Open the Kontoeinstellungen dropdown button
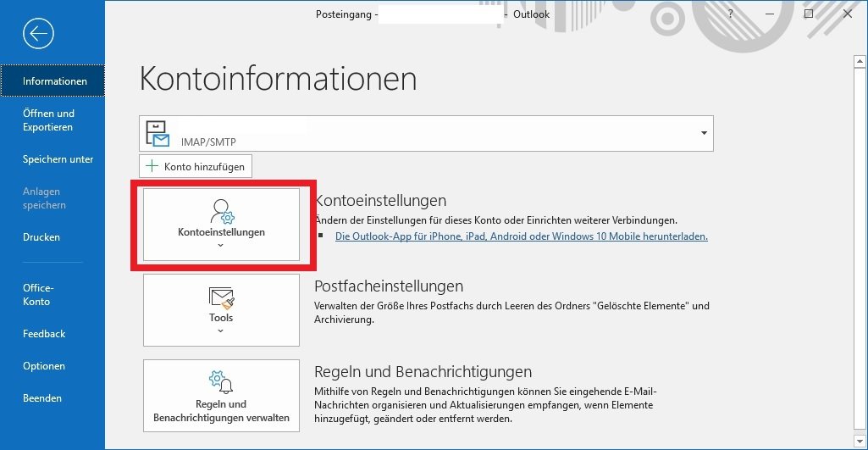Screen dimensions: 868x450 pos(221,225)
